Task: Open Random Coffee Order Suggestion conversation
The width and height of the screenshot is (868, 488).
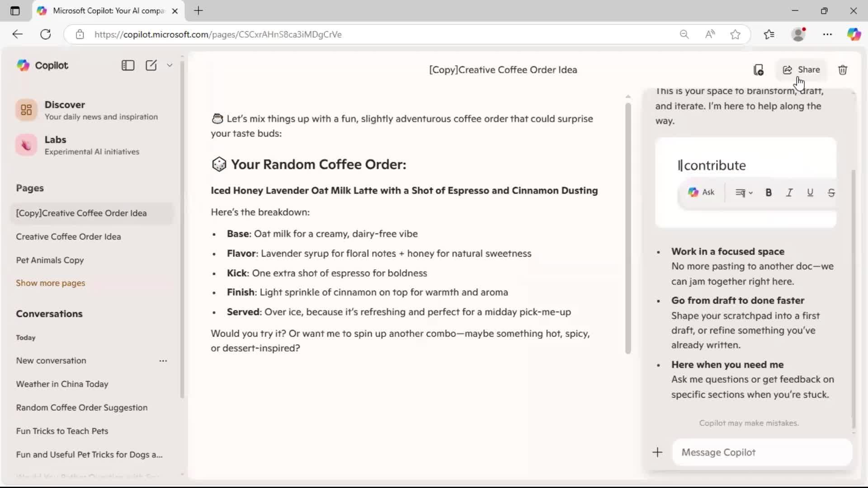Action: [x=81, y=408]
